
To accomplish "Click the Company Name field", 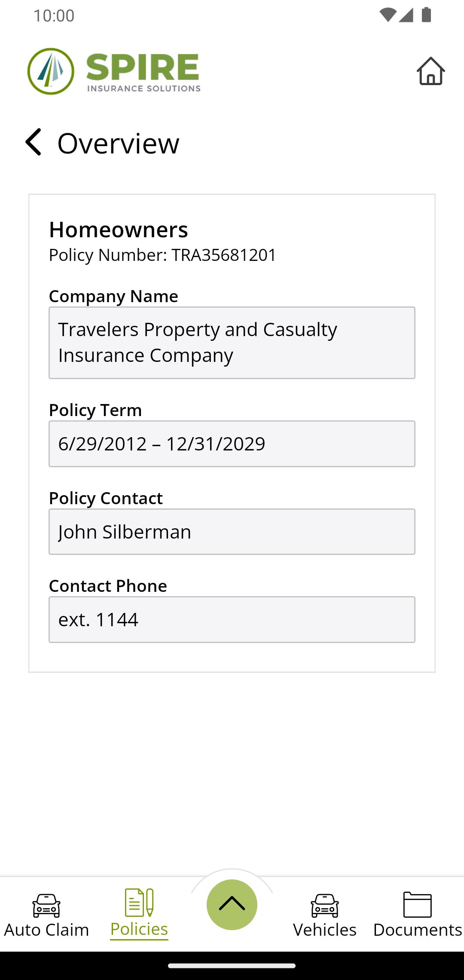I will pos(232,343).
